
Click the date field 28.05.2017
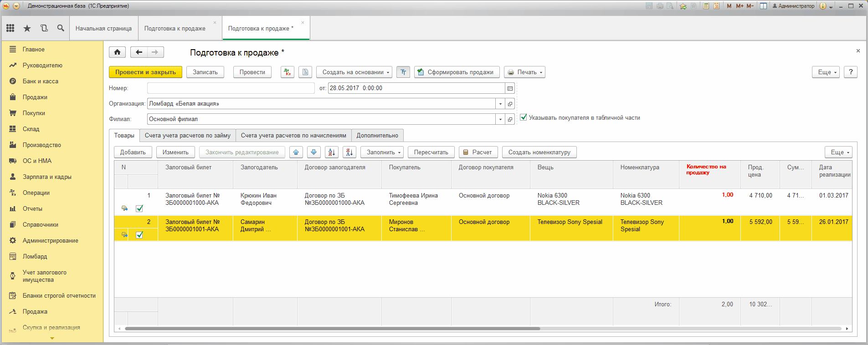click(x=416, y=88)
